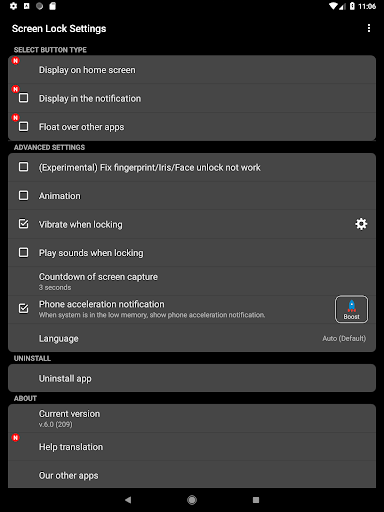Tap the Android back navigation button
The height and width of the screenshot is (512, 384).
pyautogui.click(x=128, y=500)
